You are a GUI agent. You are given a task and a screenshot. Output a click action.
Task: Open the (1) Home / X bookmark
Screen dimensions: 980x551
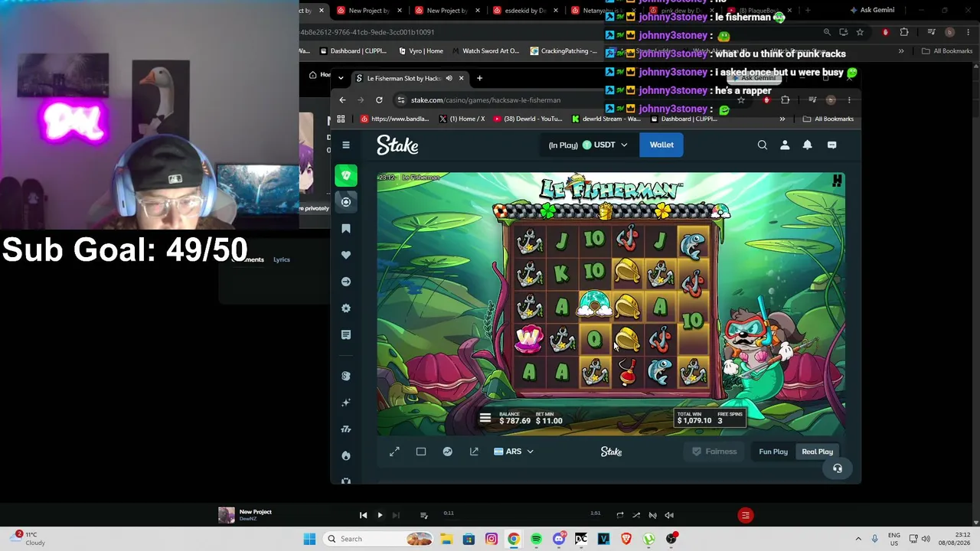462,119
